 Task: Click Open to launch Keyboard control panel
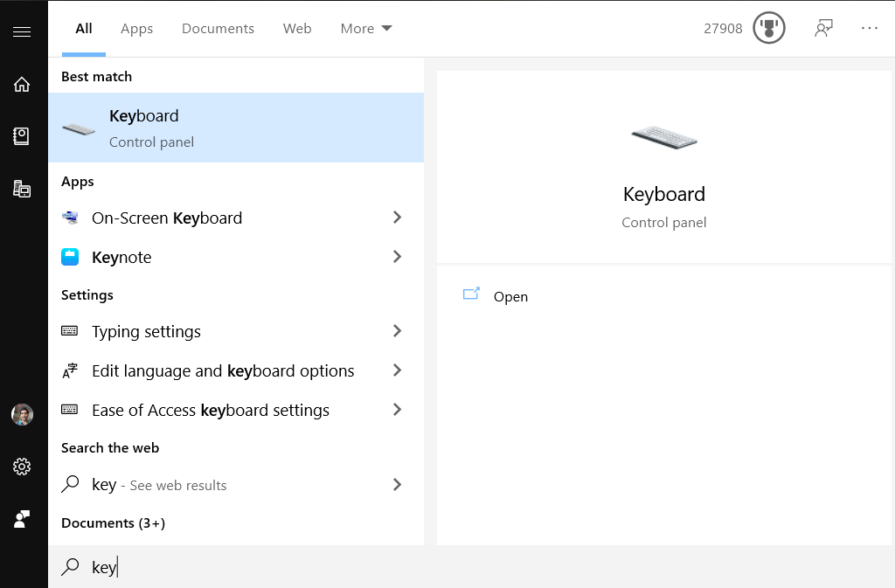pyautogui.click(x=510, y=296)
